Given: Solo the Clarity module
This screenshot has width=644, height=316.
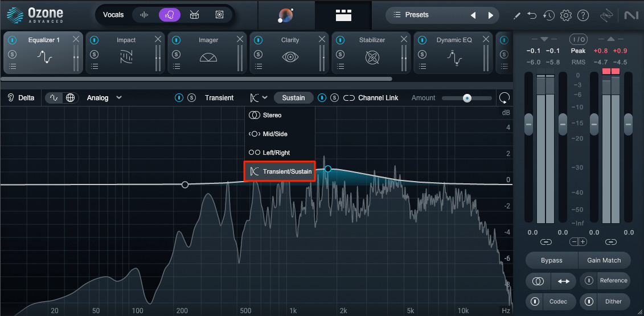Looking at the screenshot, I should click(259, 54).
